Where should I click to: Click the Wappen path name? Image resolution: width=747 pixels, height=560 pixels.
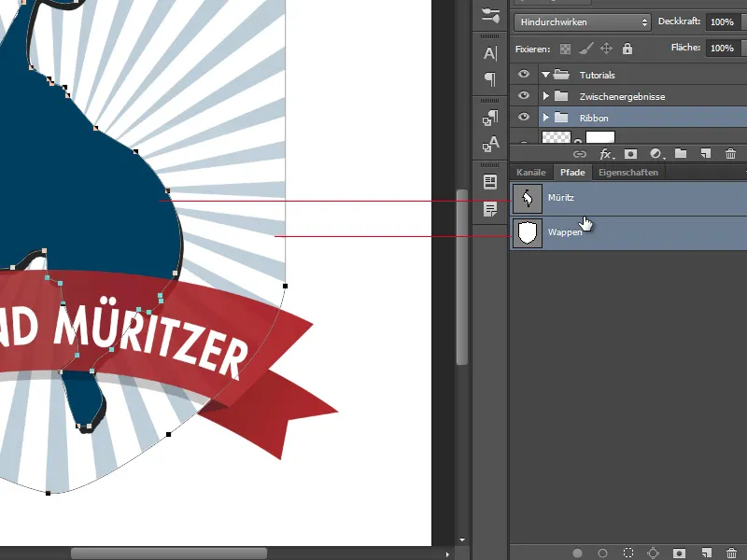point(565,232)
